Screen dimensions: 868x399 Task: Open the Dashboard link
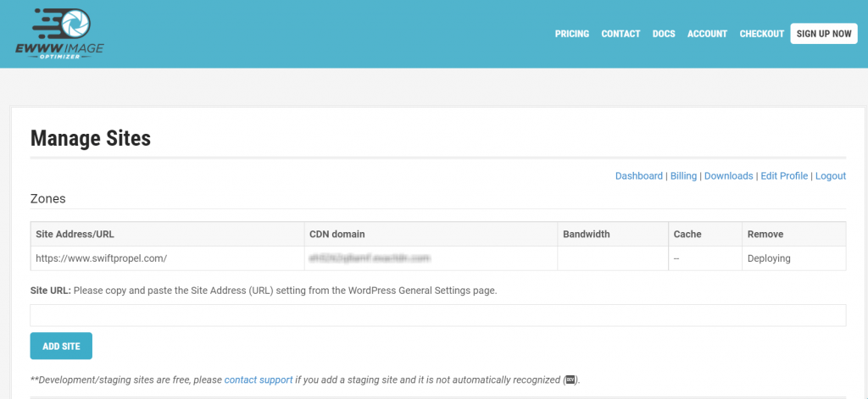coord(639,176)
